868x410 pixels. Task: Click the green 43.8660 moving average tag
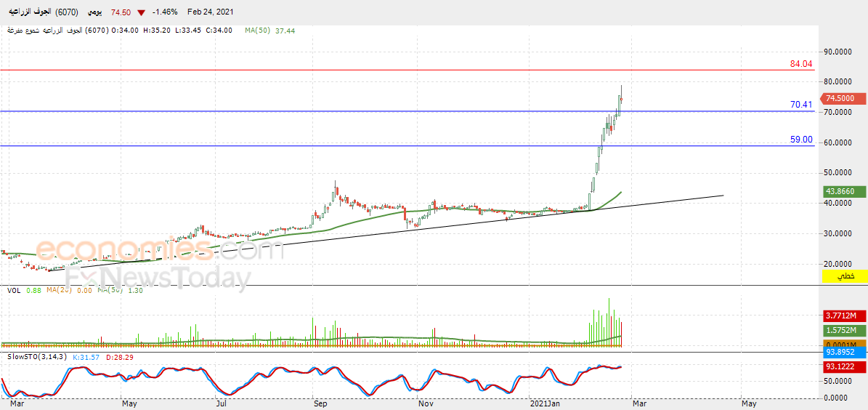coord(839,191)
